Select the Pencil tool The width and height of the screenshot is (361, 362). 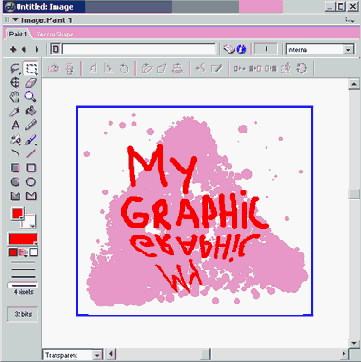(31, 125)
